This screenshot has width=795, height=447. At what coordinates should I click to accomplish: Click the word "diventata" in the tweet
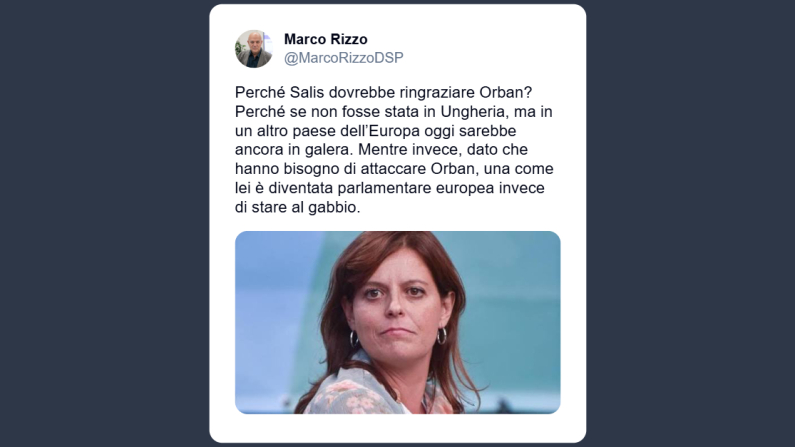coord(301,188)
